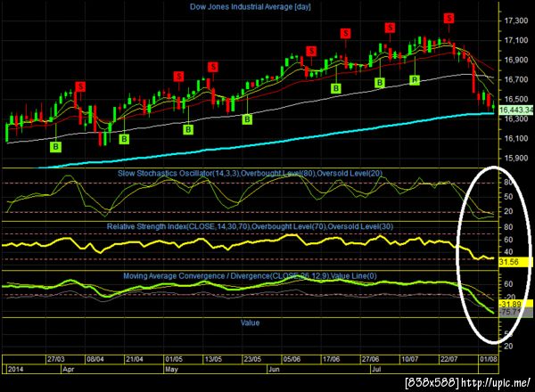Click the 50 level on the Stochastics axis

[508, 197]
